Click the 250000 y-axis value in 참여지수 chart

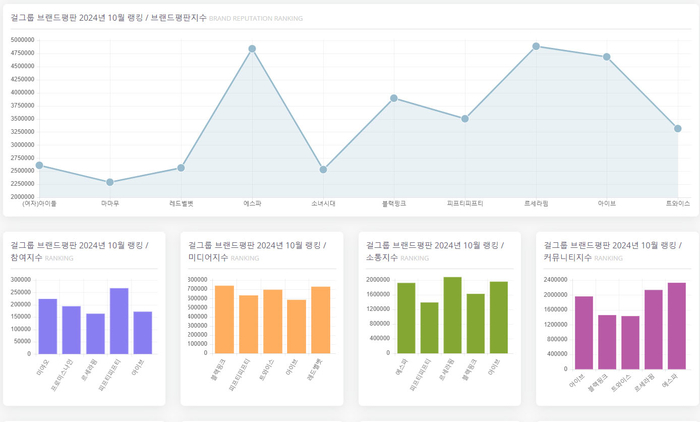coord(21,292)
